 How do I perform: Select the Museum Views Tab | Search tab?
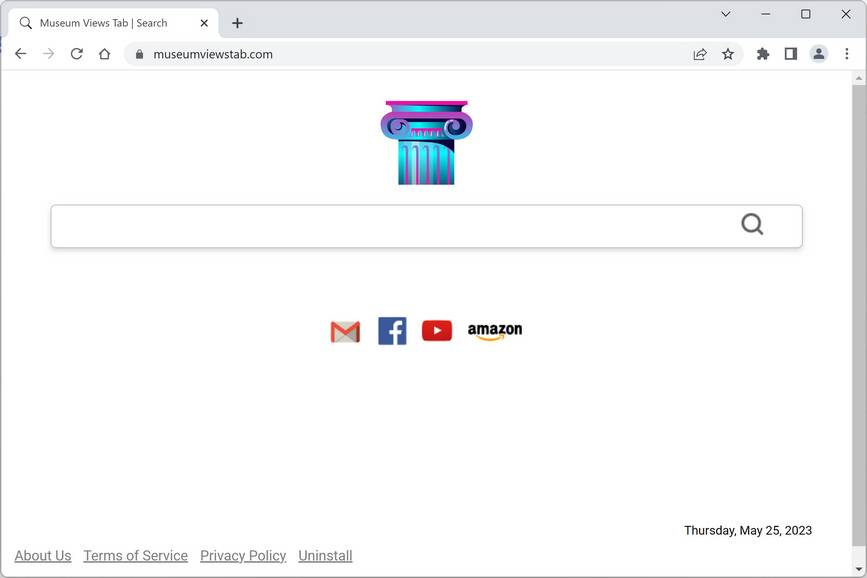[113, 23]
